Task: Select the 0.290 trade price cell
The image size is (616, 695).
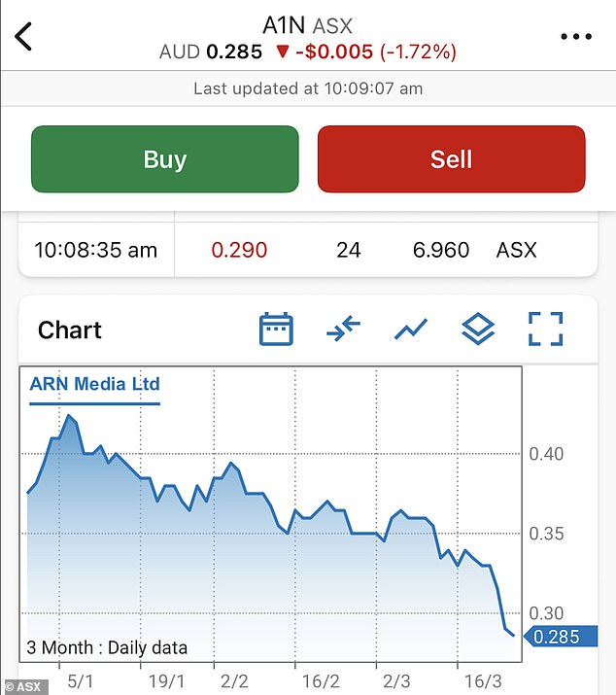Action: pos(239,250)
